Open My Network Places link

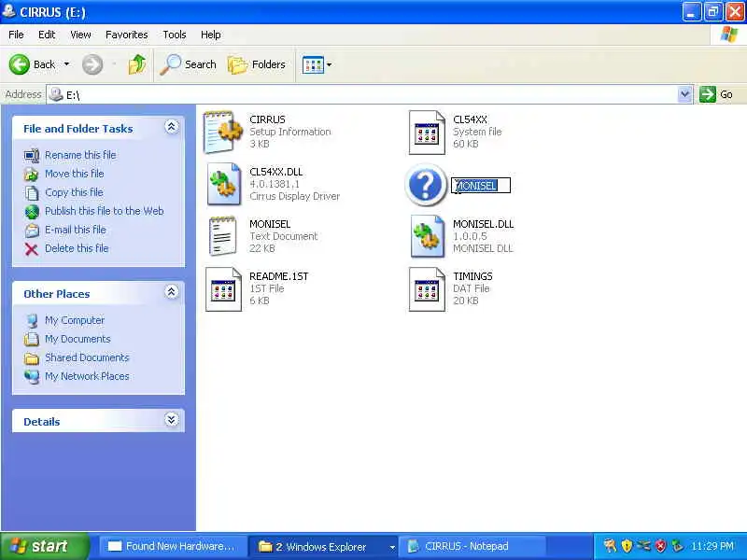[87, 376]
